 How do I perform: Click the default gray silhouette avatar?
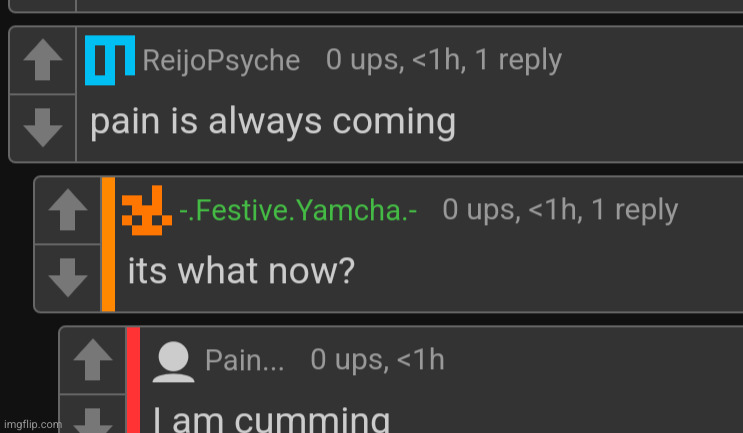coord(173,361)
